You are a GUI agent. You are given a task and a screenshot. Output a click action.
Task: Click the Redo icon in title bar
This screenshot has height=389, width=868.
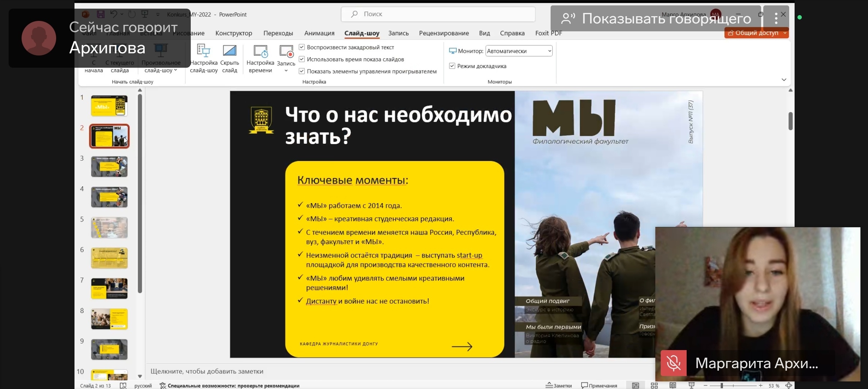click(x=132, y=14)
